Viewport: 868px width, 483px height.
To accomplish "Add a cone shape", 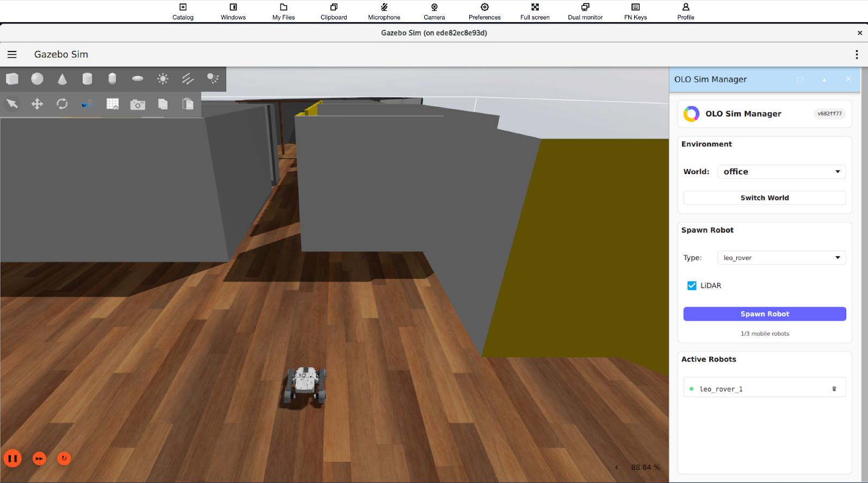I will click(62, 79).
